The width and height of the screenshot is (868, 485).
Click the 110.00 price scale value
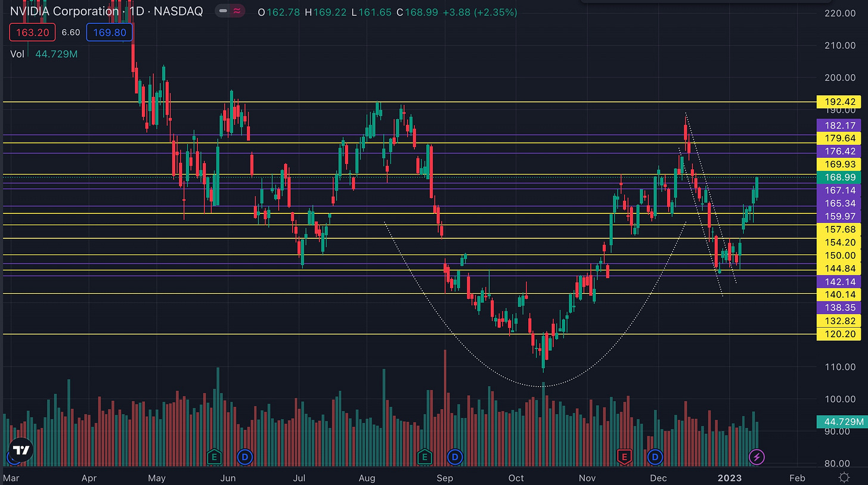(839, 367)
